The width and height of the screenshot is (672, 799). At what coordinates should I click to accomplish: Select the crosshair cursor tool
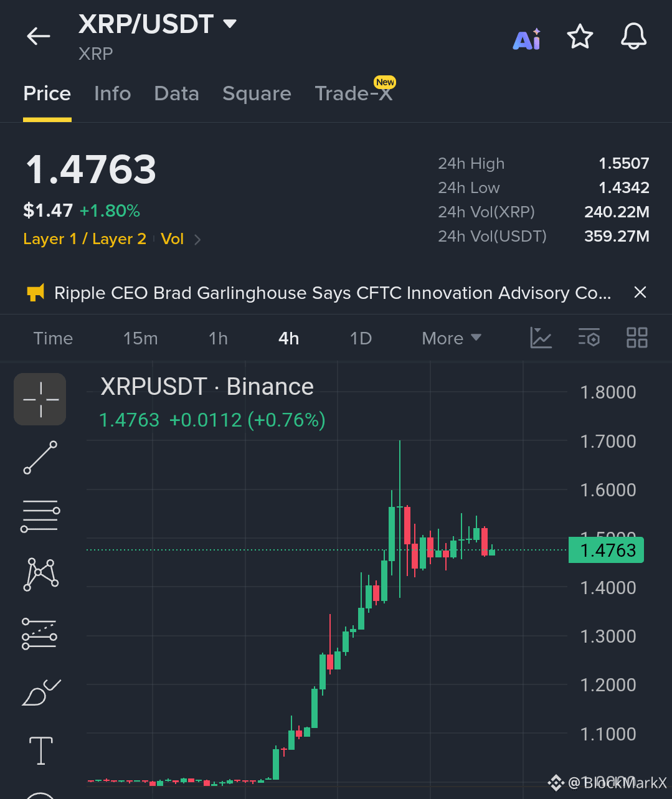click(x=40, y=399)
